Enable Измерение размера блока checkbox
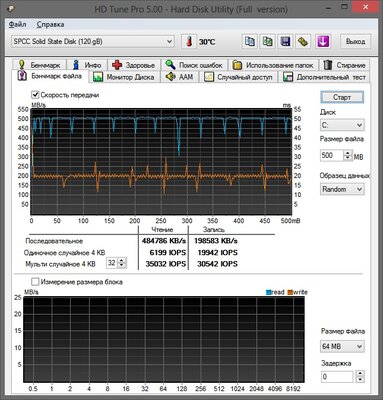The image size is (383, 400). point(35,282)
